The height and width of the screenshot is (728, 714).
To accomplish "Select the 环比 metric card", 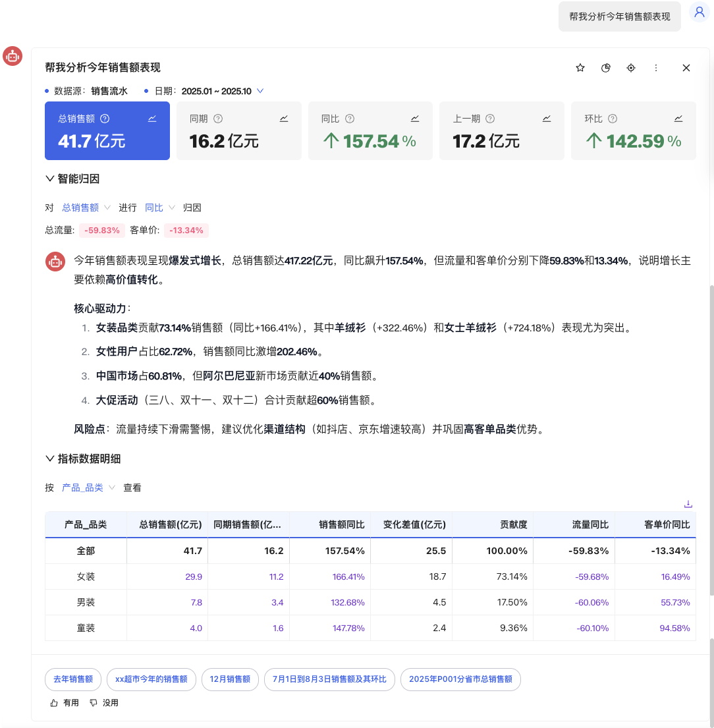I will tap(633, 130).
